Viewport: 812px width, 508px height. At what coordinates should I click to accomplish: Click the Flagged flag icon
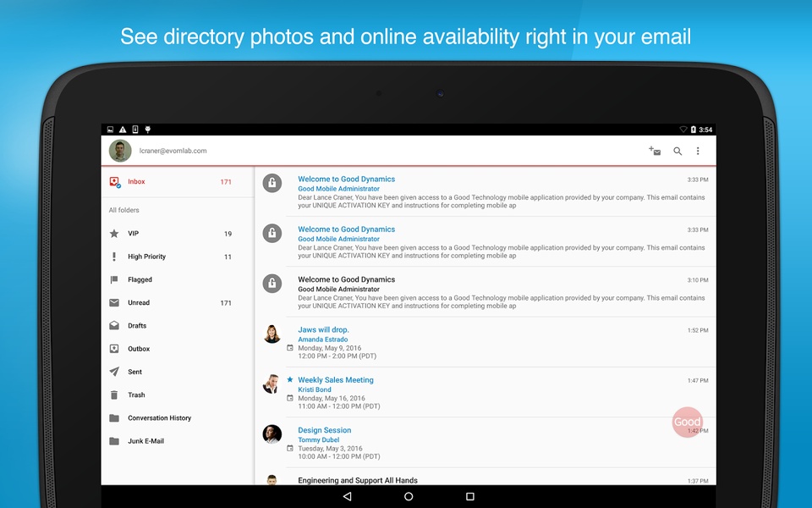tap(114, 280)
